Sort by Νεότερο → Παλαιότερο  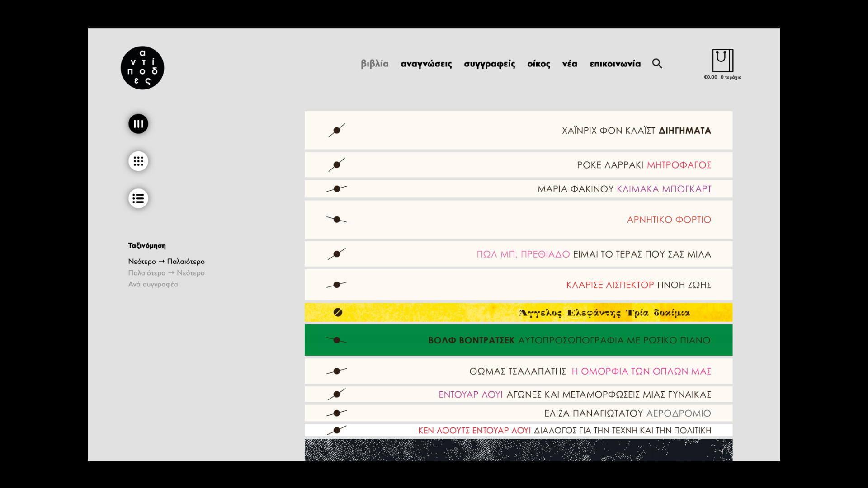(166, 262)
